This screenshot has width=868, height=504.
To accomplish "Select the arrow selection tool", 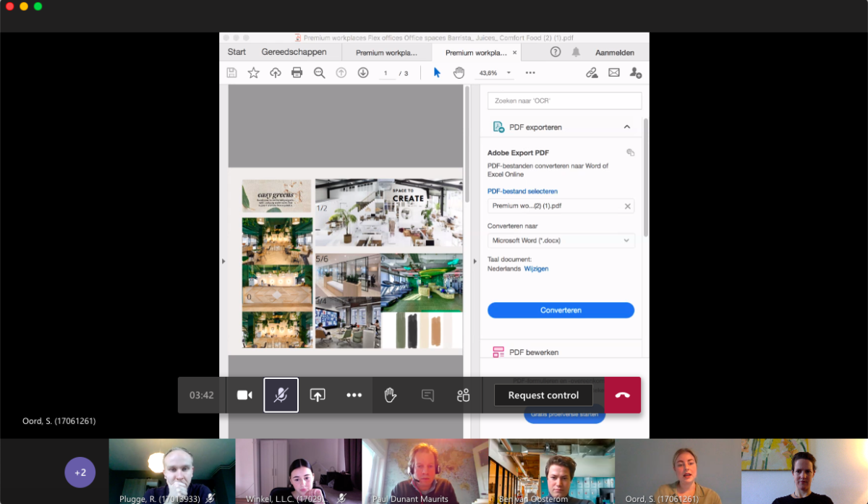I will point(437,72).
